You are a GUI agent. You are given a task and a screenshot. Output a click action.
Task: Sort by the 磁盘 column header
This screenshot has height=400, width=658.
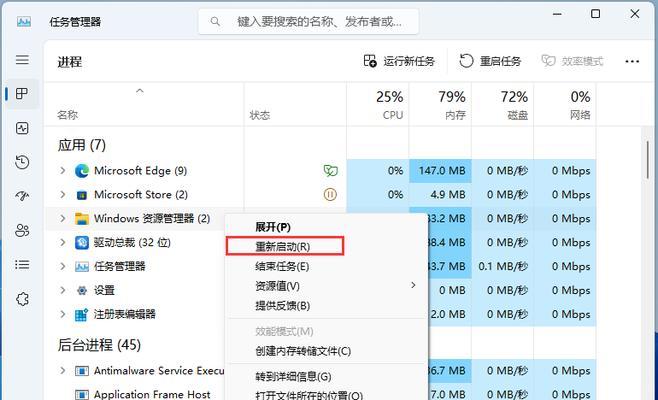502,105
